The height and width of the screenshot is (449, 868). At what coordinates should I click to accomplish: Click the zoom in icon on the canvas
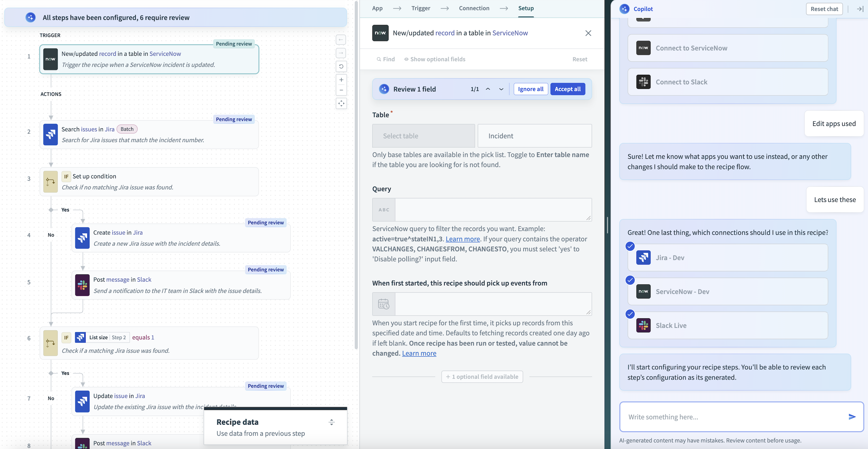pos(341,79)
